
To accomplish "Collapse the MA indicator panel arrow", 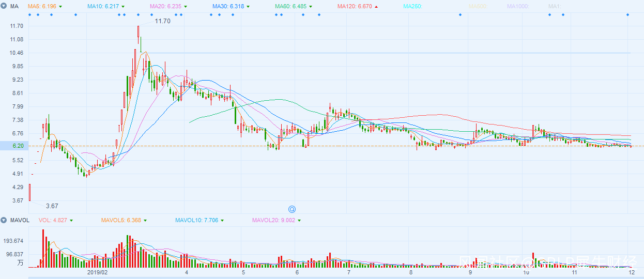I will click(x=4, y=6).
